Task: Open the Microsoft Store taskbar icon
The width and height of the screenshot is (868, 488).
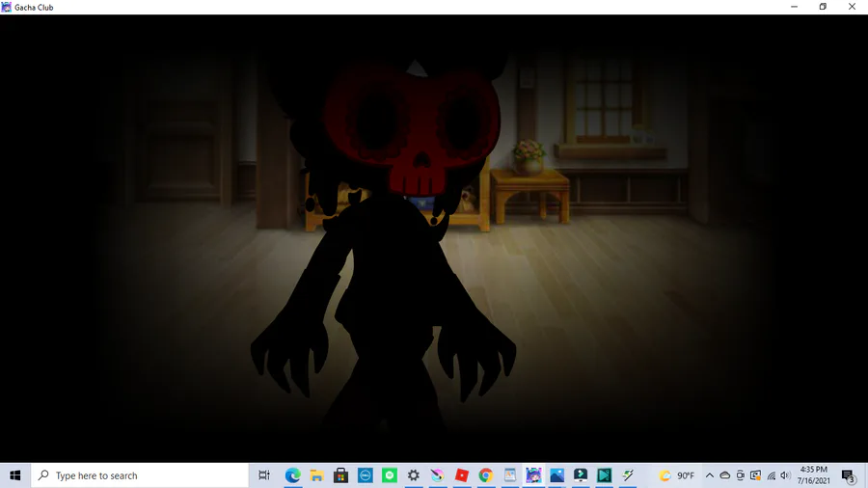Action: [x=341, y=475]
